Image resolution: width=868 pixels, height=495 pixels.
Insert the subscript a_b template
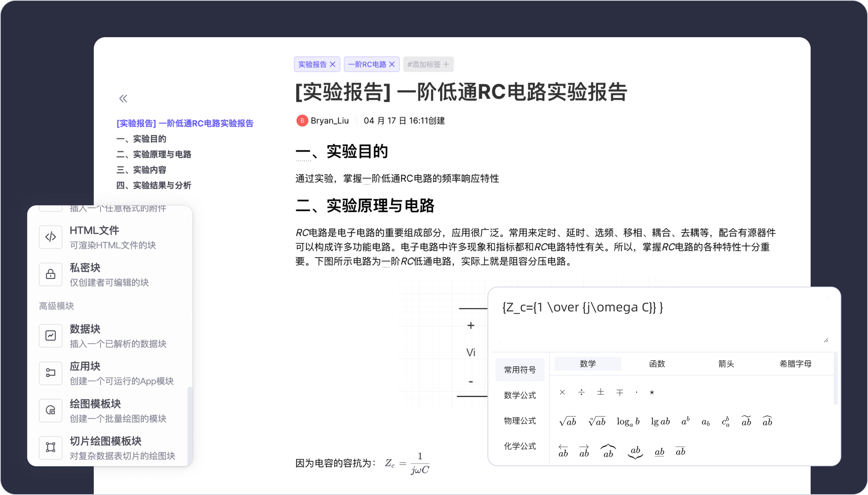click(706, 422)
